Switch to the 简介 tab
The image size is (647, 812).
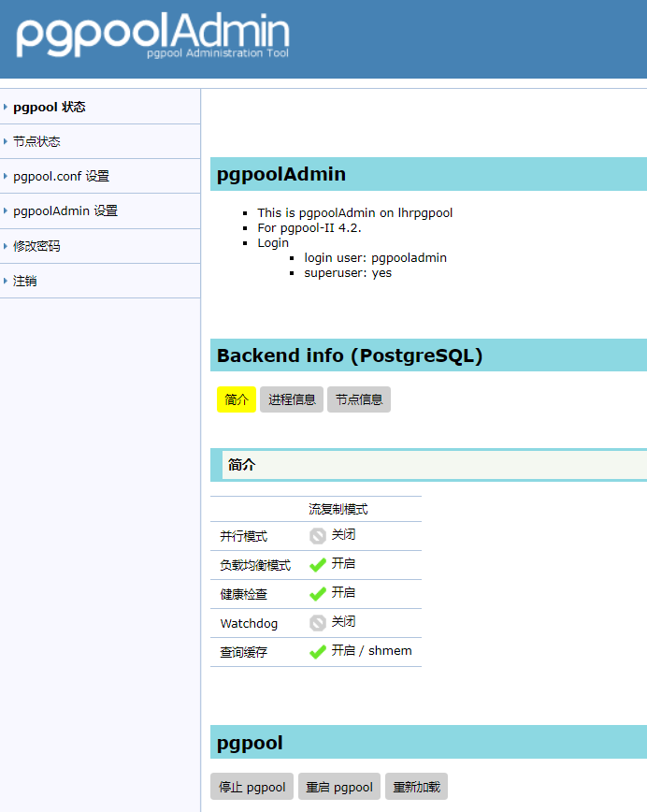(x=237, y=399)
